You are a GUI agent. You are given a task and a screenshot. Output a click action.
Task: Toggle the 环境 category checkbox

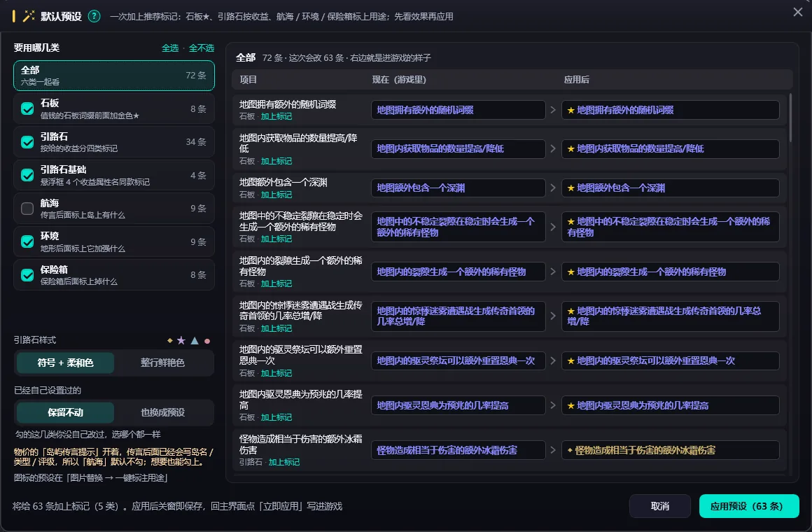point(27,241)
